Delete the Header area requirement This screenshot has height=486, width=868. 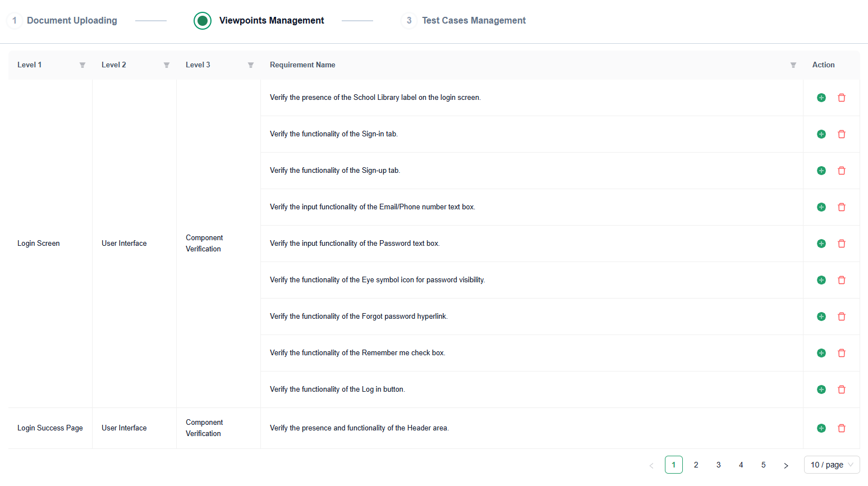(842, 428)
